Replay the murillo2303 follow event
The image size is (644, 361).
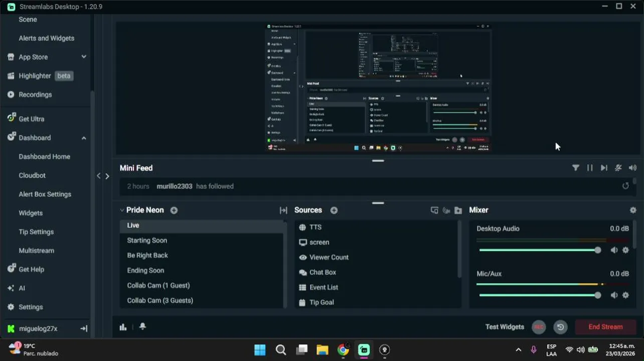[x=625, y=186]
